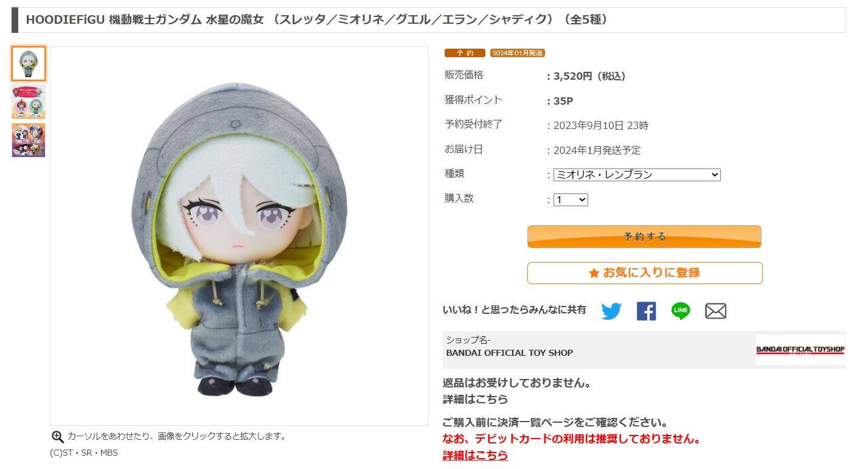Open the 種類 dropdown showing ミオリネ・レンブラン
868x469 pixels.
(636, 175)
